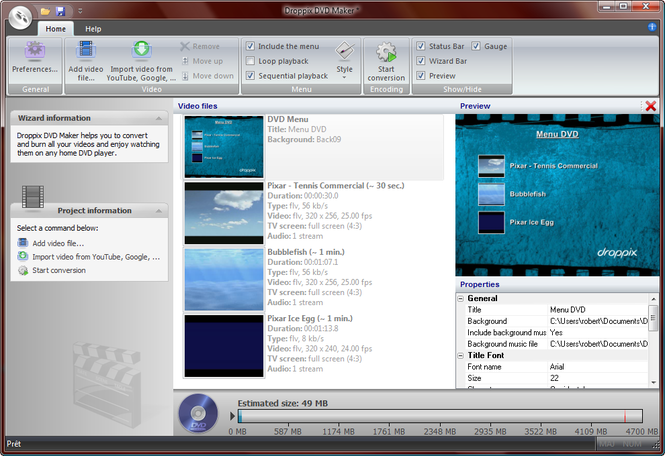Click the Move down icon

(185, 76)
